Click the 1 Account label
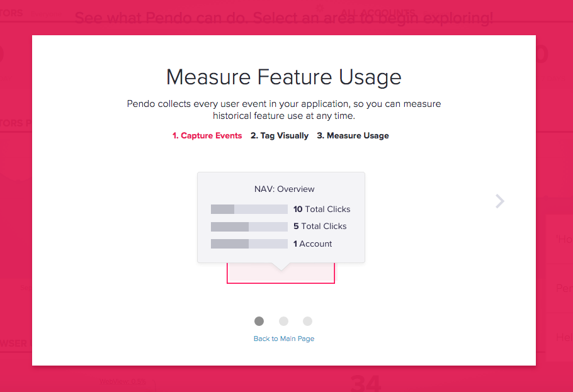573x392 pixels. point(313,244)
